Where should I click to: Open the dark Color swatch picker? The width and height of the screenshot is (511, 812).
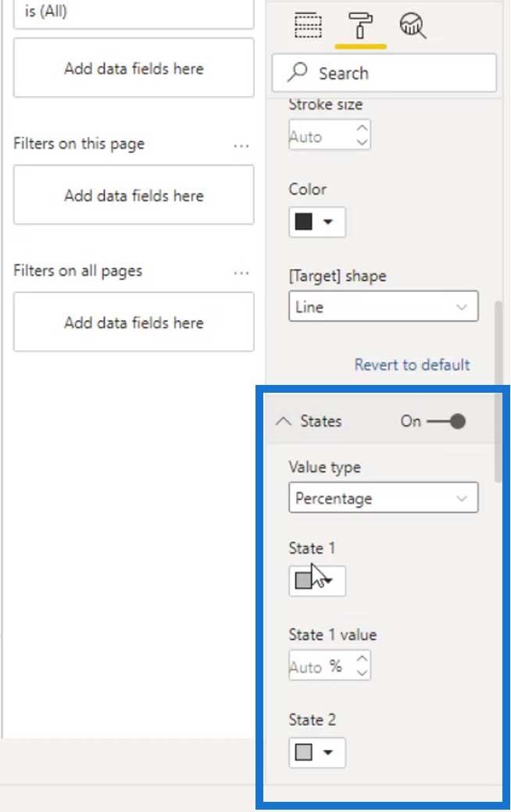pyautogui.click(x=316, y=222)
